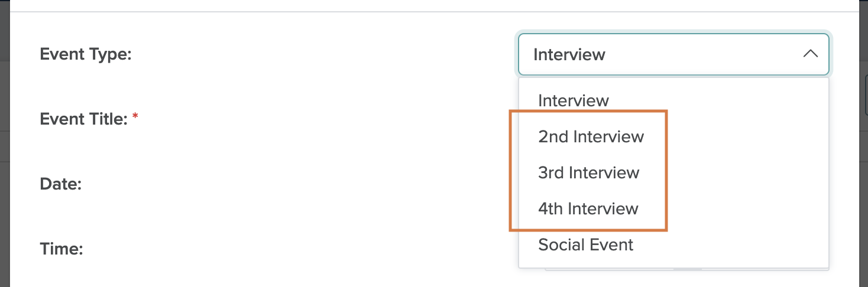Screen dimensions: 868x287
Task: Collapse Event Type list using chevron arrow
Action: point(810,54)
